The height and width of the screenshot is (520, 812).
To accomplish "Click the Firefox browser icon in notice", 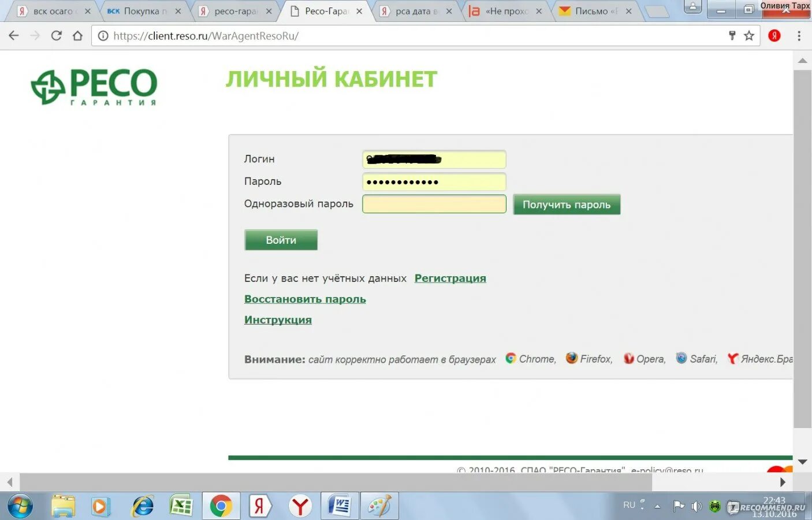I will click(572, 358).
